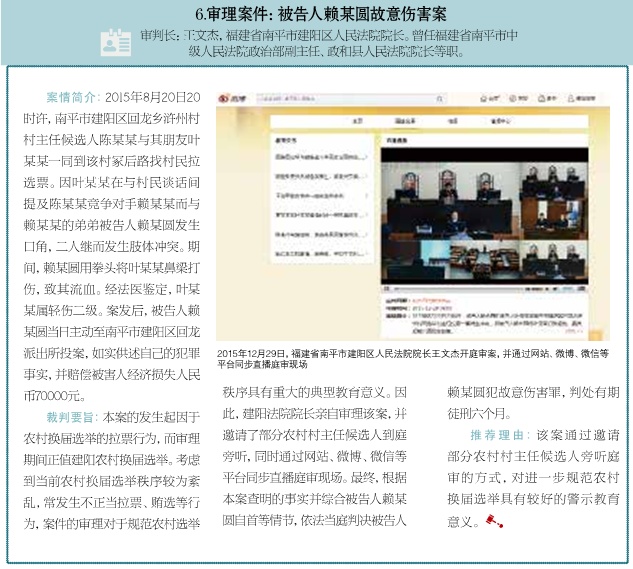Image resolution: width=633 pixels, height=569 pixels.
Task: Click the play/pause control under the court video
Action: 386,289
